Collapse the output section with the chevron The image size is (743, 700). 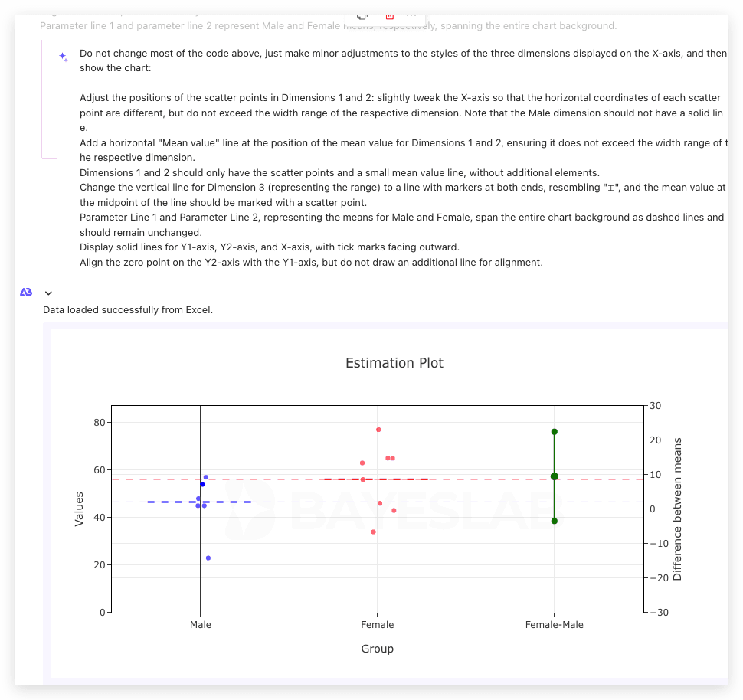pos(48,293)
